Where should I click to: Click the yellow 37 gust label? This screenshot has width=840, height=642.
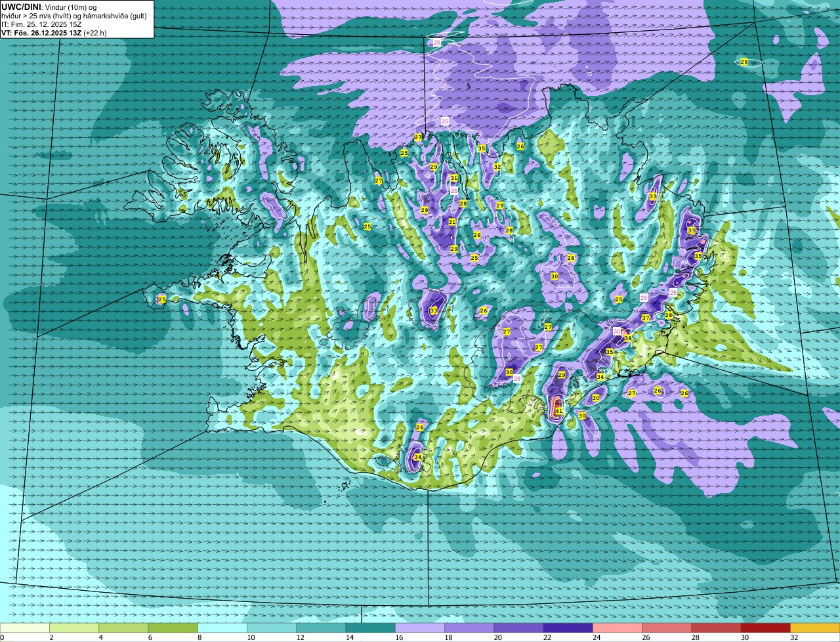[646, 318]
